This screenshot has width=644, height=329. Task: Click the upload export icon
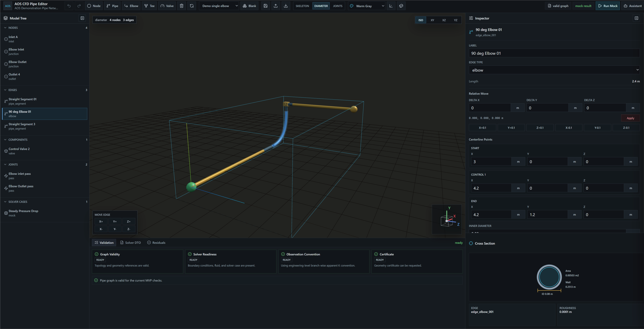coord(275,6)
